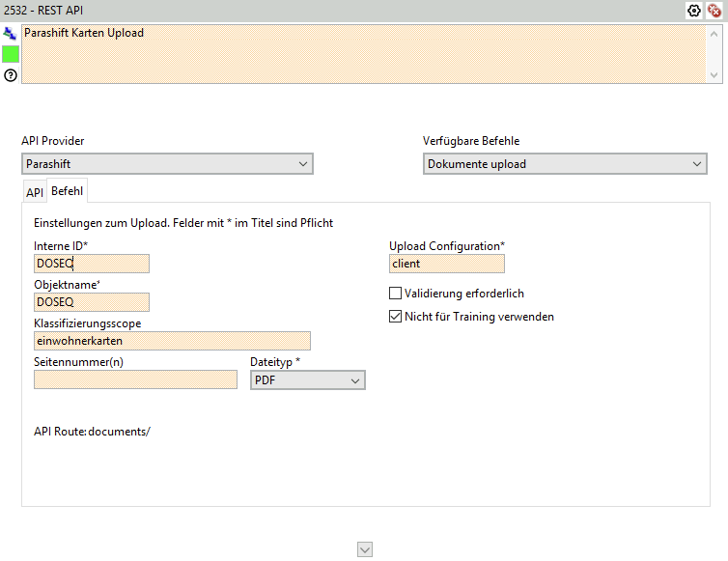Focus the Klassifizierungsscope field
The height and width of the screenshot is (561, 728).
pos(172,341)
